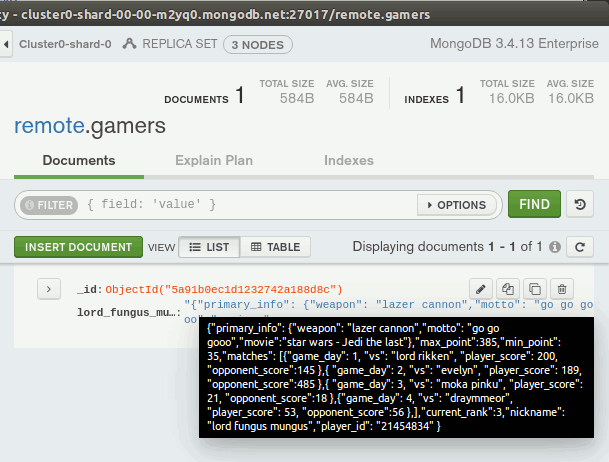Edit the document with pencil icon
Viewport: 609px width, 462px height.
point(481,289)
